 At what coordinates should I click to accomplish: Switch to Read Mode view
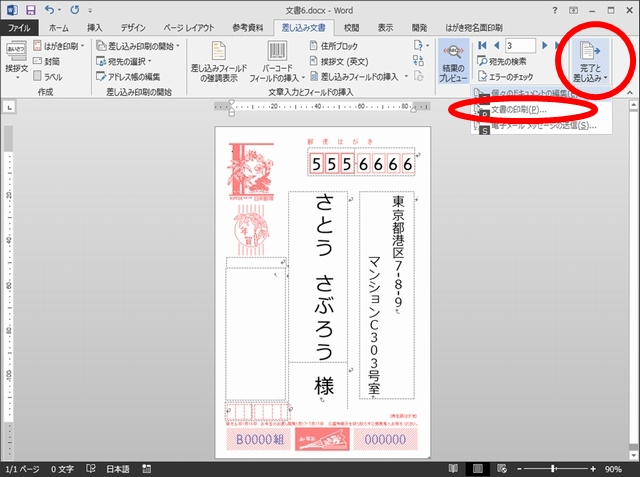coord(453,469)
